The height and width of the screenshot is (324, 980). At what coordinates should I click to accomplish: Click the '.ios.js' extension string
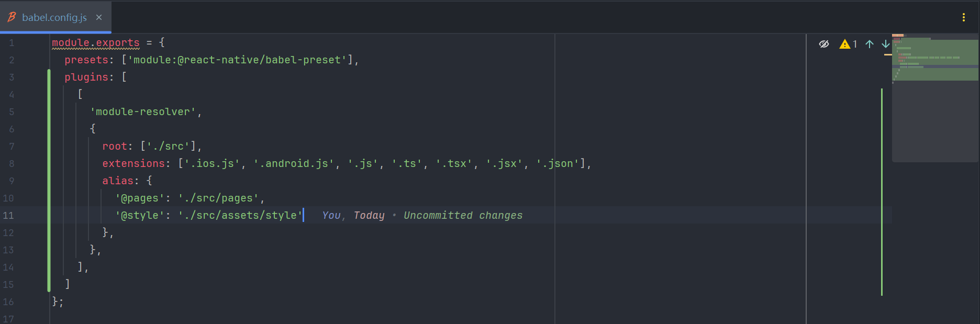(212, 163)
